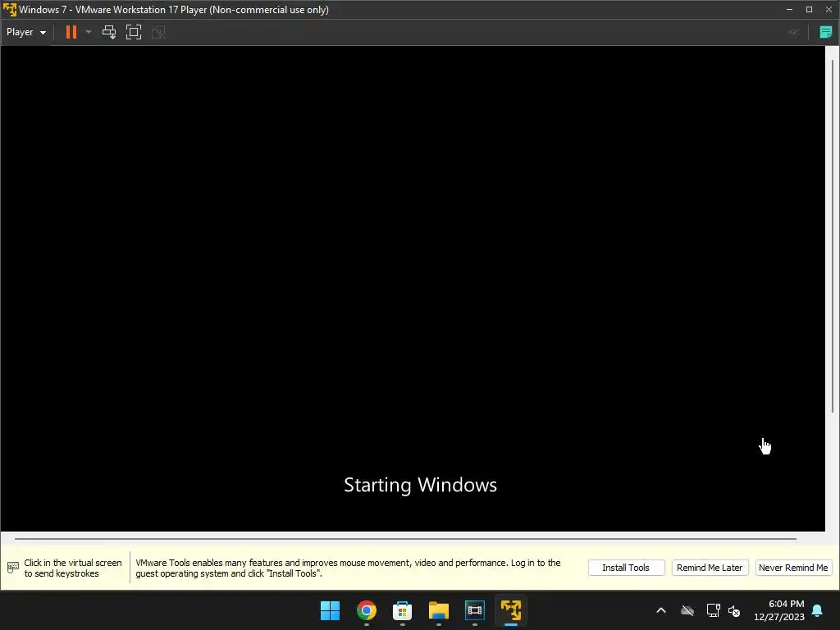Click the horizontal scrollbar below the VM screen
The height and width of the screenshot is (630, 840).
405,538
